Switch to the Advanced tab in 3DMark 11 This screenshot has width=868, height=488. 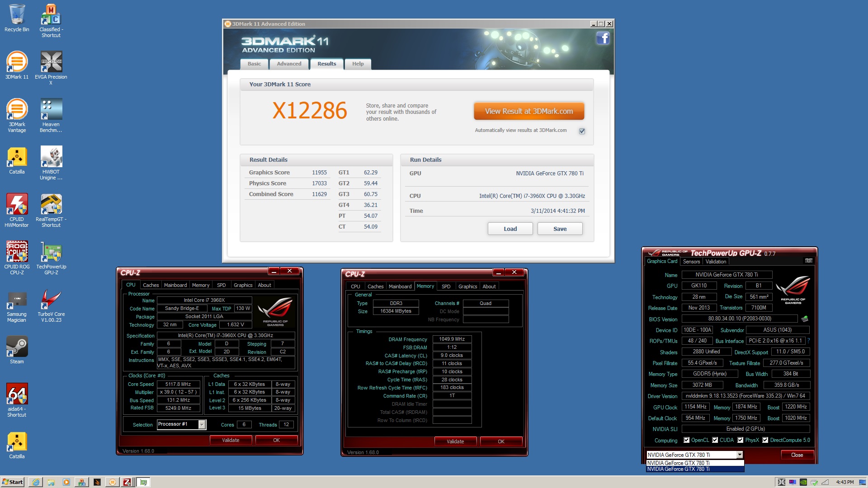pos(289,64)
